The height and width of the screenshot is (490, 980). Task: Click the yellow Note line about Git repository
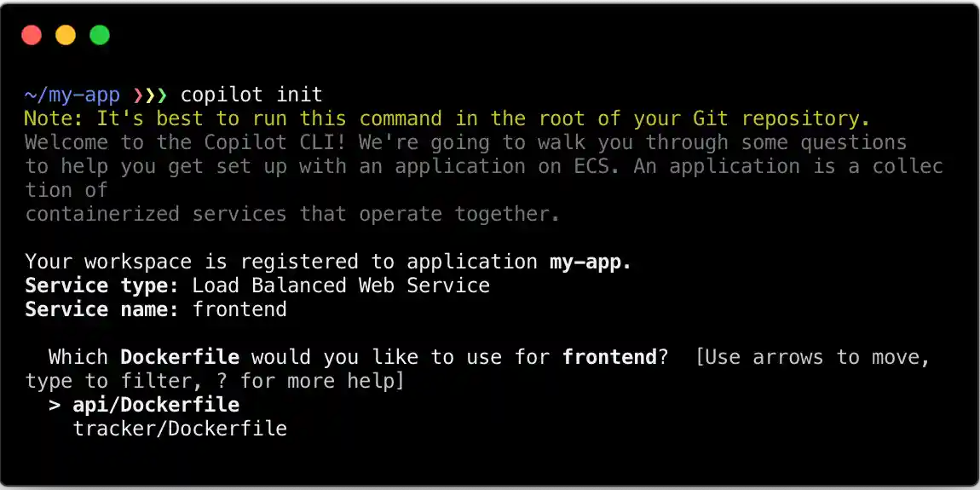[447, 118]
